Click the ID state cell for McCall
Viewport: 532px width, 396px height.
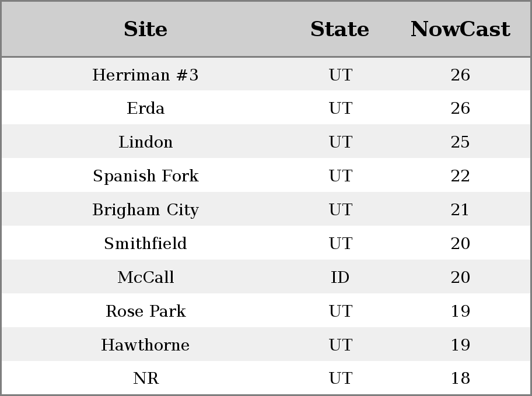340,278
